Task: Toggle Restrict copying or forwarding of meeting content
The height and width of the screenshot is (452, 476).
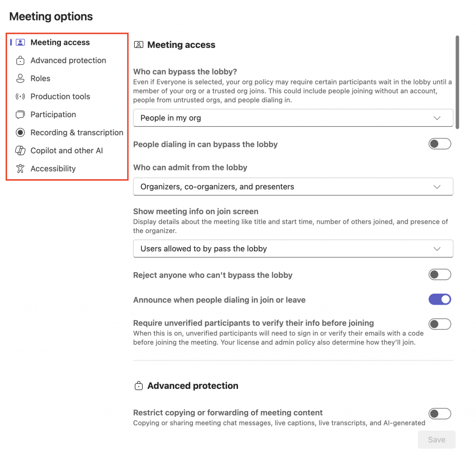Action: tap(439, 413)
